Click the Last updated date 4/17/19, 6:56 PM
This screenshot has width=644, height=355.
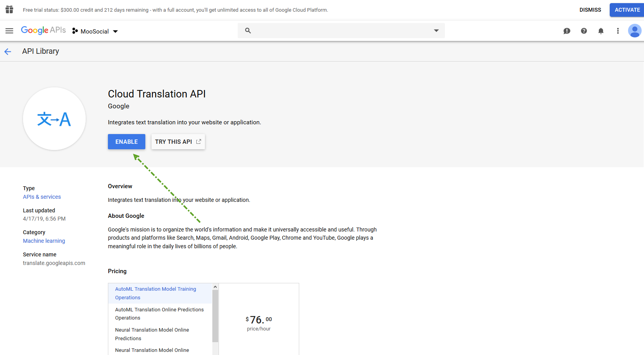point(44,219)
